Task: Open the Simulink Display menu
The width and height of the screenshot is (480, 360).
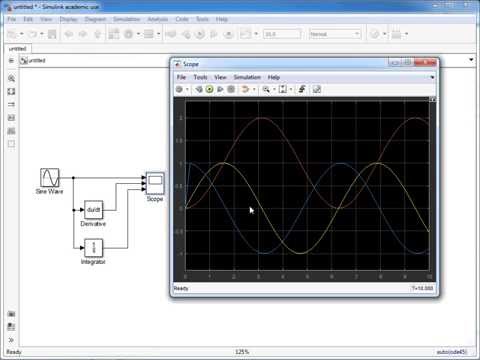Action: tap(69, 19)
